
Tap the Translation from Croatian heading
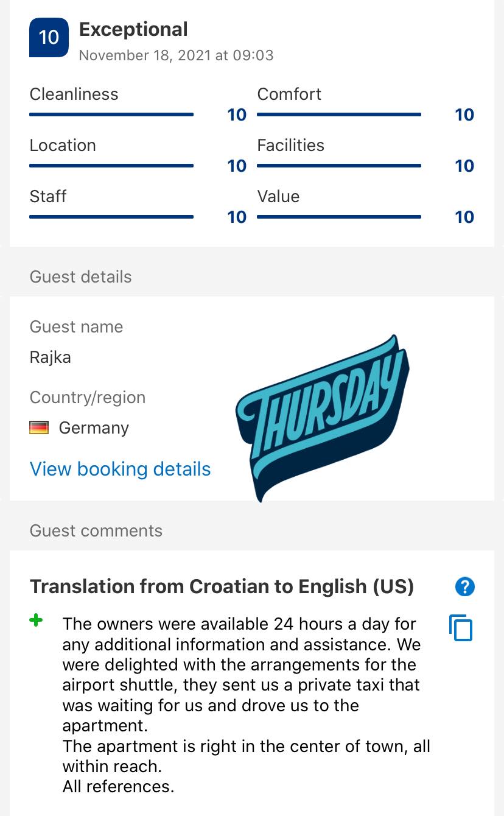[x=222, y=586]
